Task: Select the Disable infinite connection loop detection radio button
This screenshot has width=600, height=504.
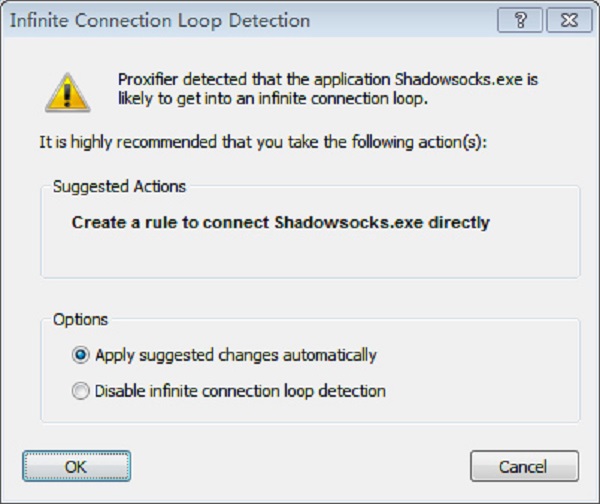Action: [x=80, y=391]
